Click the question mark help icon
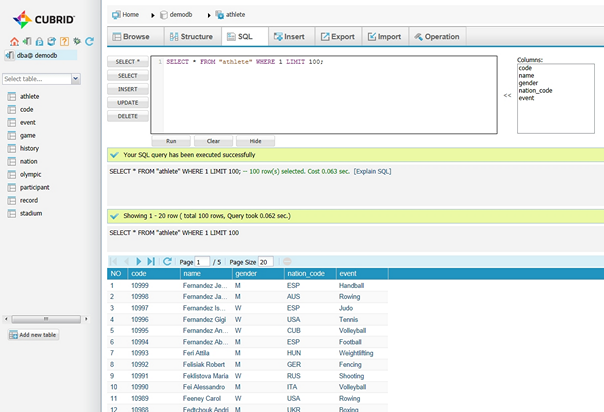The image size is (604, 412). pyautogui.click(x=65, y=41)
